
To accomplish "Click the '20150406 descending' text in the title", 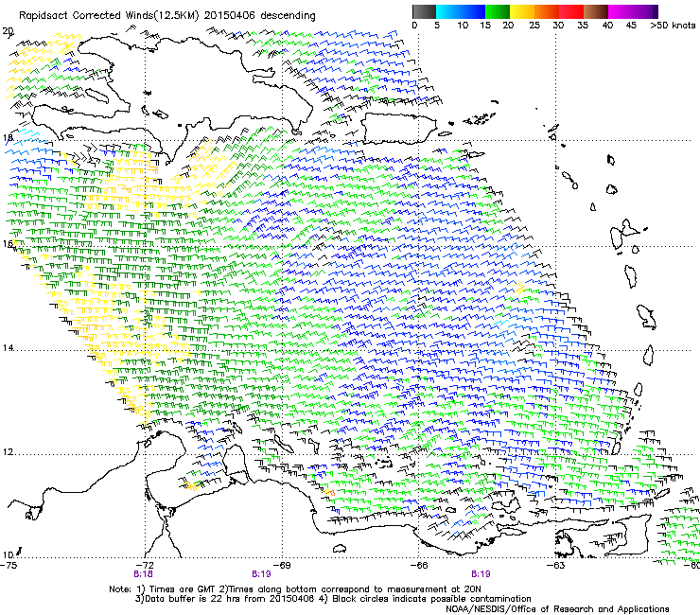I will click(260, 15).
